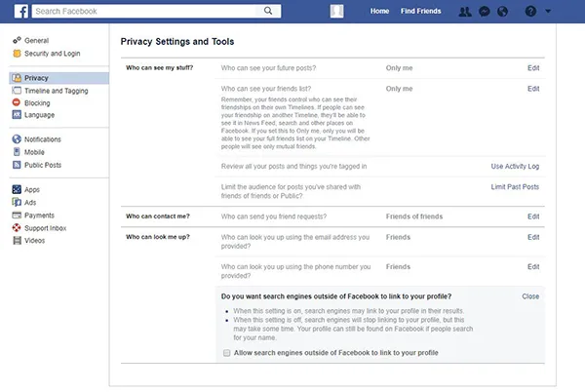
Task: Open friend requests icon in top bar
Action: 464,12
